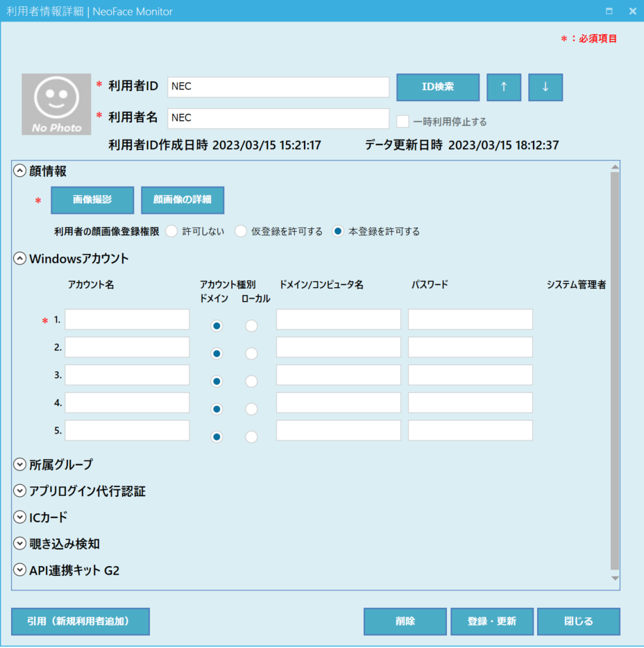Expand the ICカード section

point(19,518)
